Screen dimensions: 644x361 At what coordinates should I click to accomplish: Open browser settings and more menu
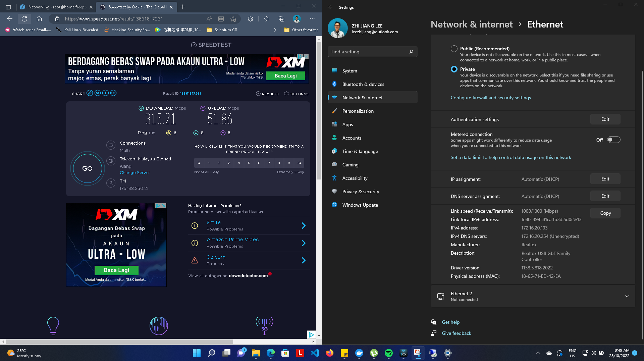(x=312, y=19)
